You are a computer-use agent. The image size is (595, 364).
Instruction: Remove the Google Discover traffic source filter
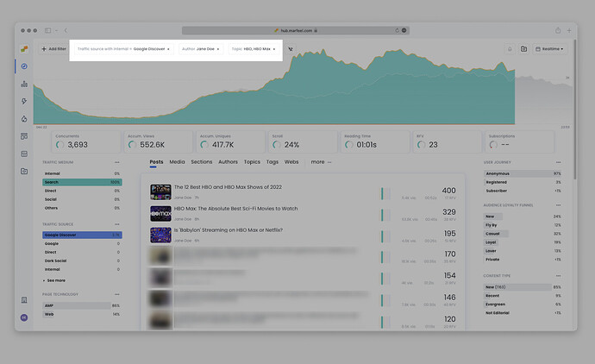coord(169,49)
